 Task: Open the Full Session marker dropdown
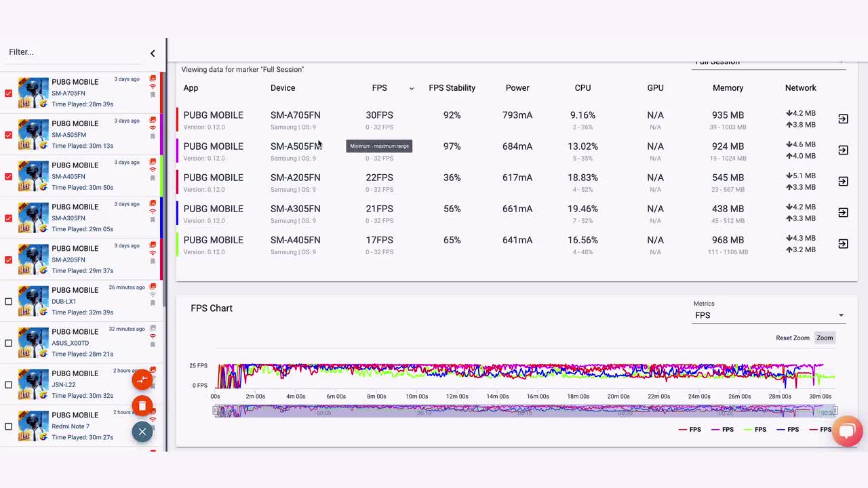[769, 62]
